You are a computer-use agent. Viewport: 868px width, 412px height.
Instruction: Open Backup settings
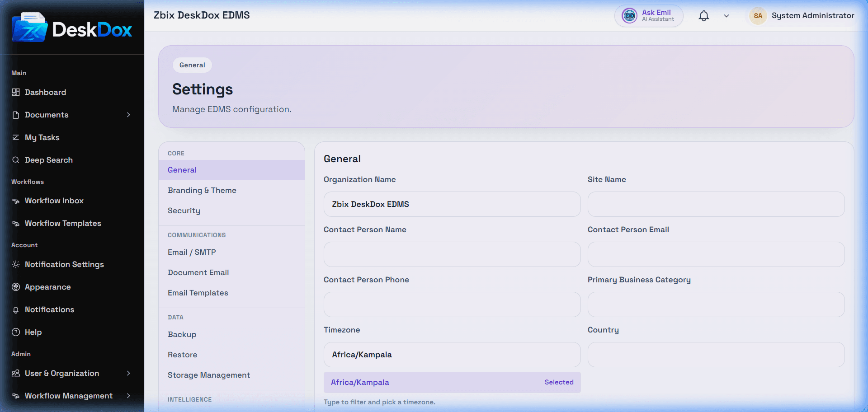[231, 334]
